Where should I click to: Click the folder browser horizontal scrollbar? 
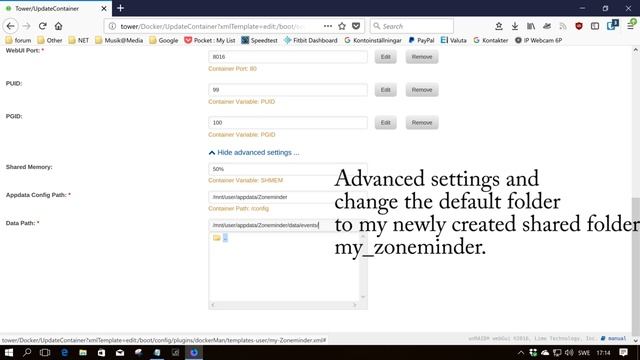(x=284, y=305)
